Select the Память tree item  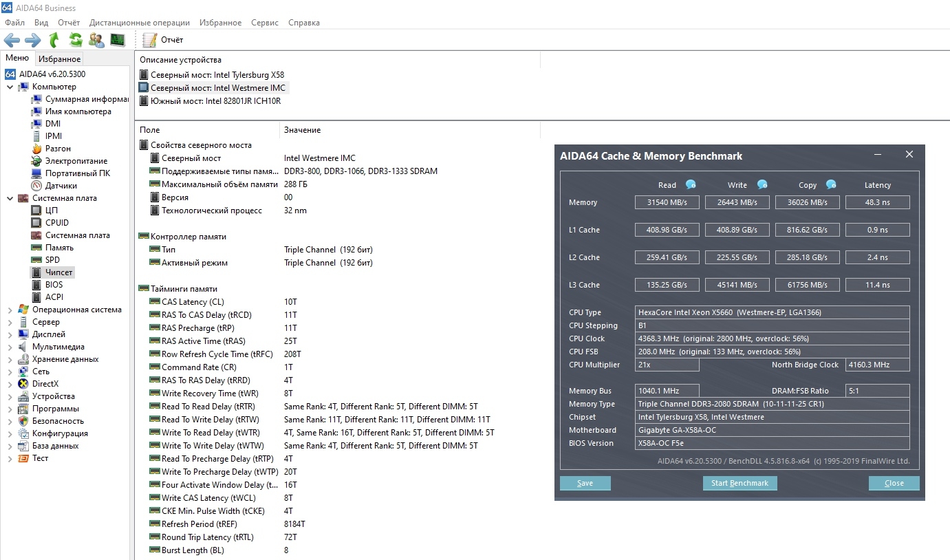[52, 248]
